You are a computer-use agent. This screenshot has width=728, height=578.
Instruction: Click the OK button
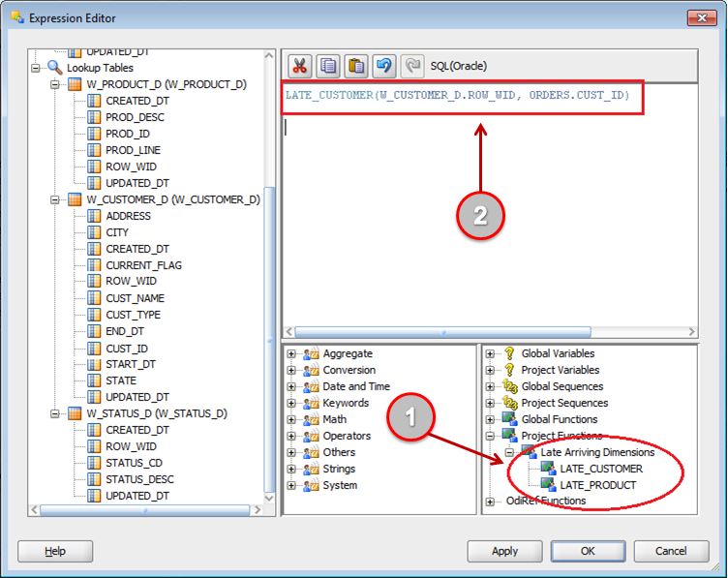pyautogui.click(x=588, y=551)
